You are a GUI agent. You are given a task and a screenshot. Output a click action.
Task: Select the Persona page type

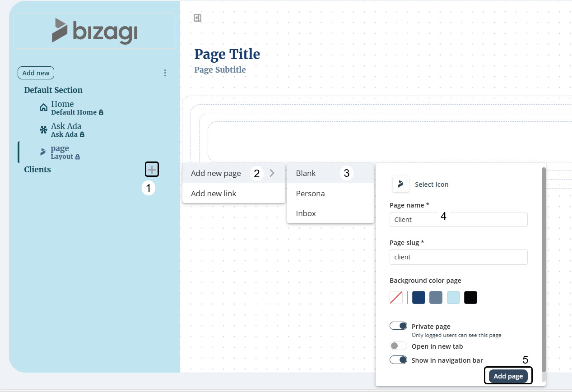pos(310,194)
